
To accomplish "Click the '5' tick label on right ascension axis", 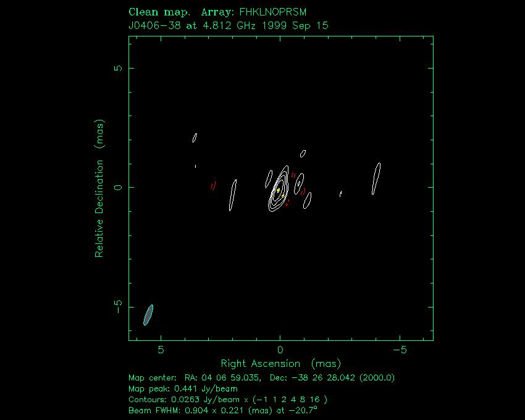I will (161, 350).
